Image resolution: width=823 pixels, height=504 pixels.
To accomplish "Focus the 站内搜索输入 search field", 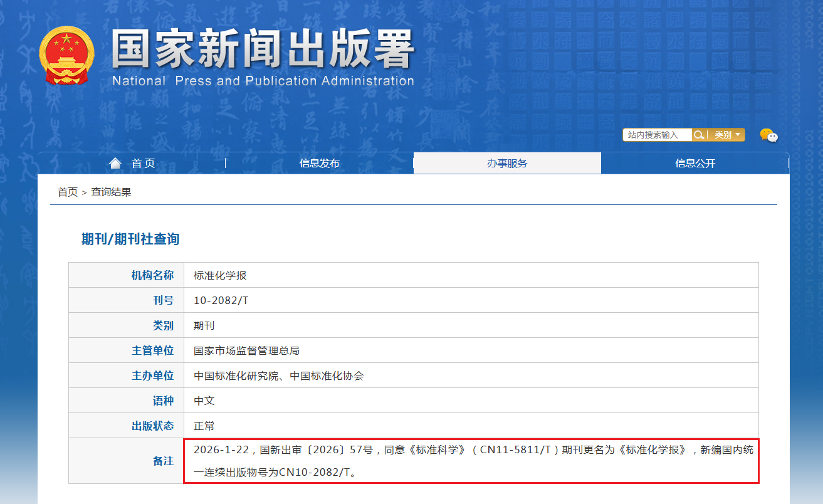I will 656,135.
